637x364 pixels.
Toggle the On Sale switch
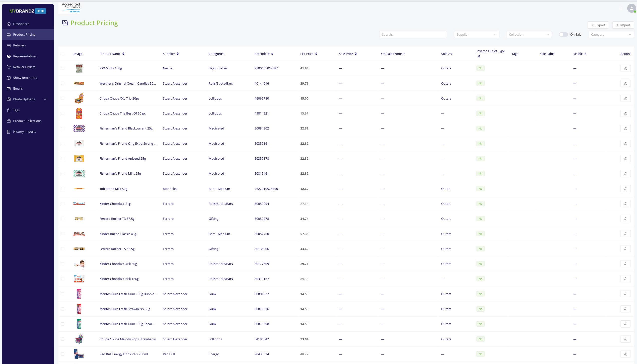563,34
